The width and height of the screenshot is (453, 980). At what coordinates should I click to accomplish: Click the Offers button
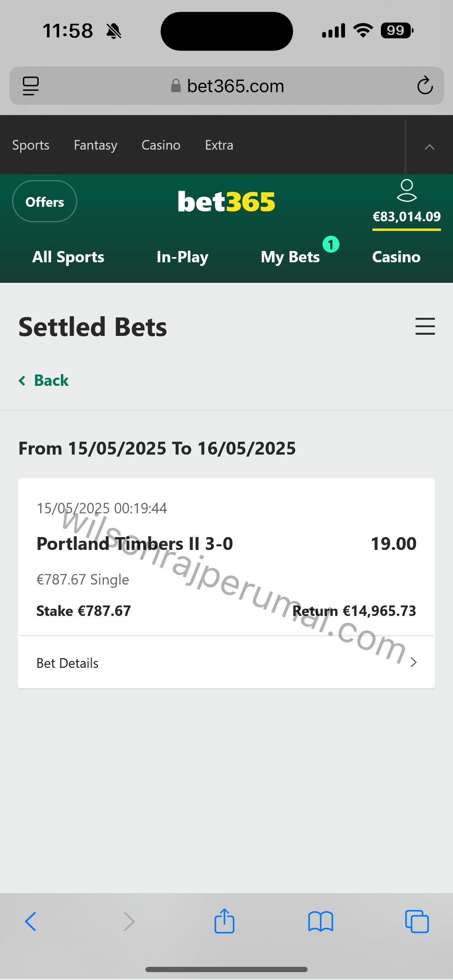(x=45, y=202)
